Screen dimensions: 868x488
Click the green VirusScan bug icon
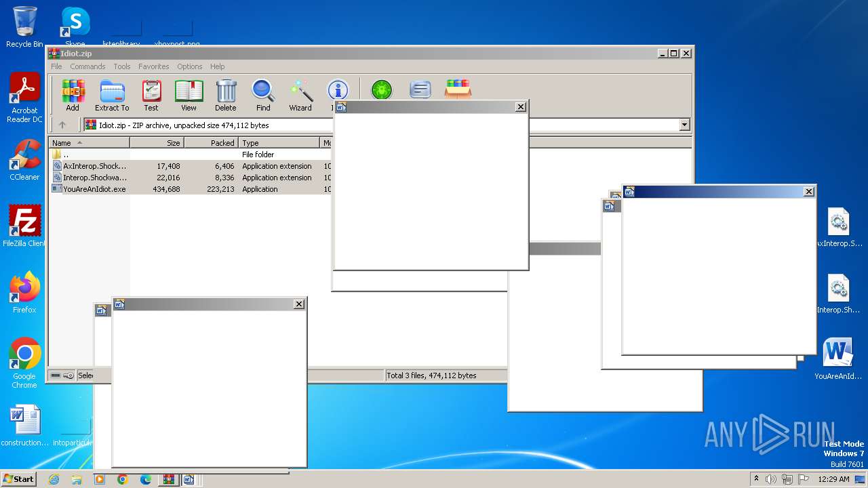[x=382, y=89]
